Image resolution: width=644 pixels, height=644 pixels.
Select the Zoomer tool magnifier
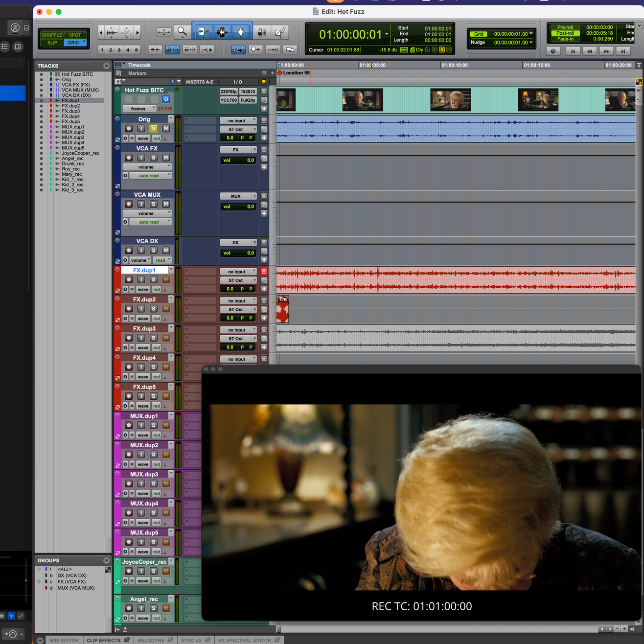[182, 32]
